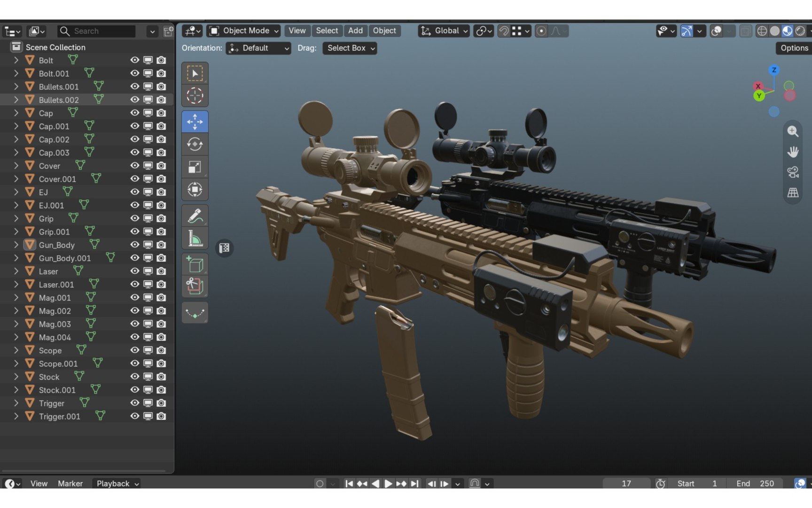This screenshot has width=812, height=508.
Task: Click the outliner Search field
Action: pos(96,31)
